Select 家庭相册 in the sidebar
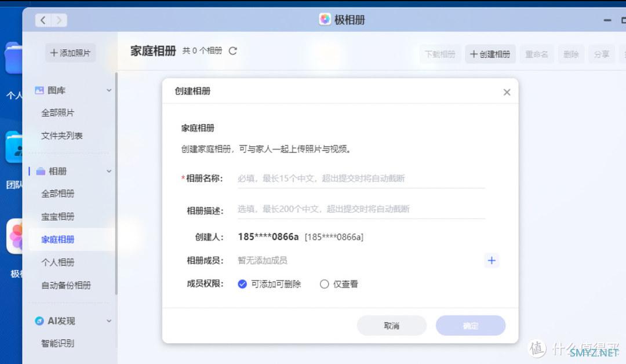The image size is (626, 364). pyautogui.click(x=71, y=239)
